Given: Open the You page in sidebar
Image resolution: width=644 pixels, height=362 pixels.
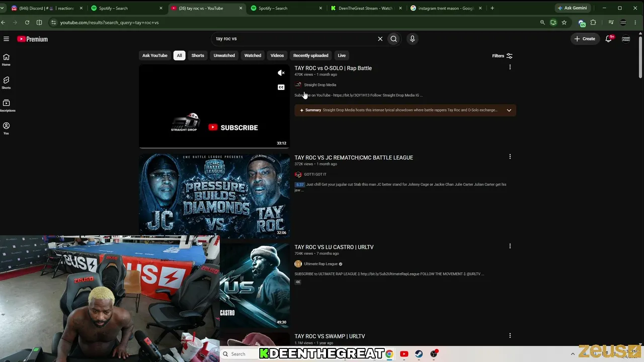Looking at the screenshot, I should click(6, 128).
